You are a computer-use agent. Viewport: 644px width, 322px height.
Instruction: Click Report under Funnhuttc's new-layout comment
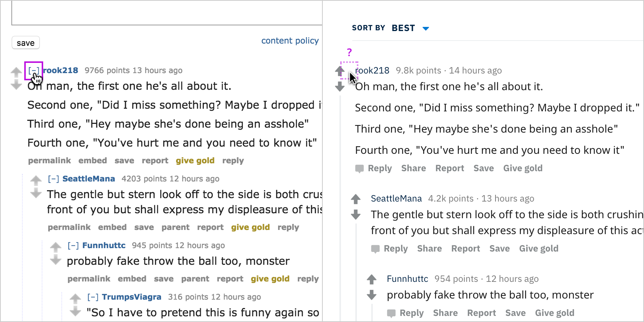click(481, 313)
